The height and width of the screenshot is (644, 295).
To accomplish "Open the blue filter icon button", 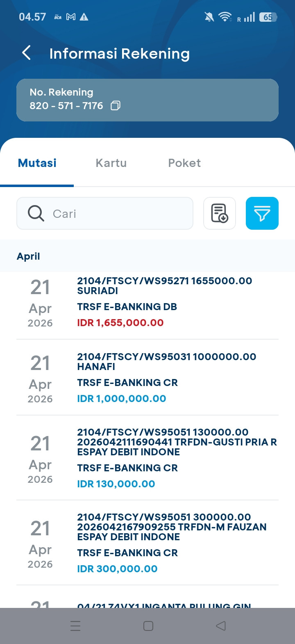I will pos(262,213).
